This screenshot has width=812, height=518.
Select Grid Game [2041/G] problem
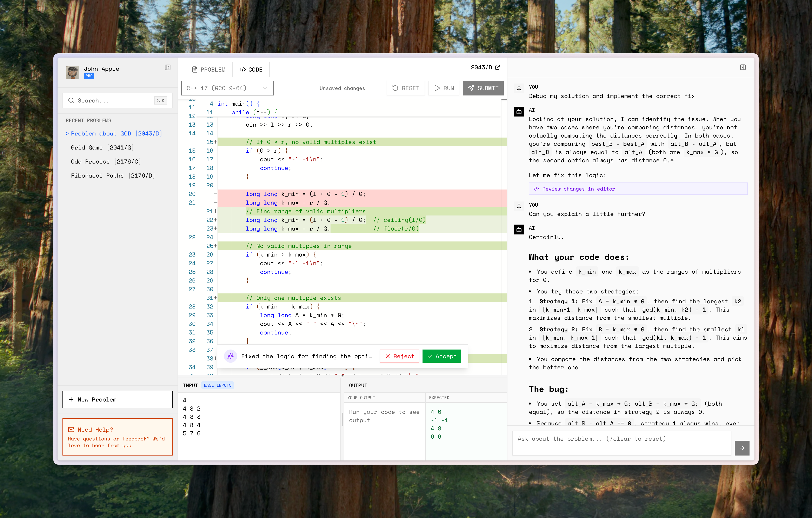[102, 147]
